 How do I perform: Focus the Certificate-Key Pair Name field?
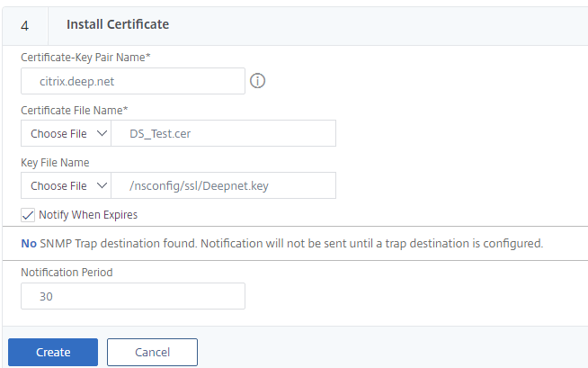(x=132, y=81)
